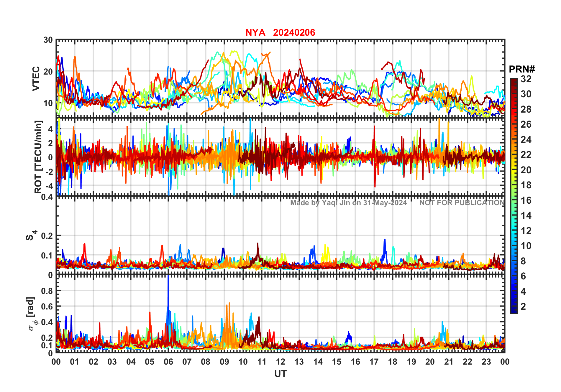Click the "06" hour label on UT axis
Viewport: 561px width, 392px height.
tap(168, 362)
